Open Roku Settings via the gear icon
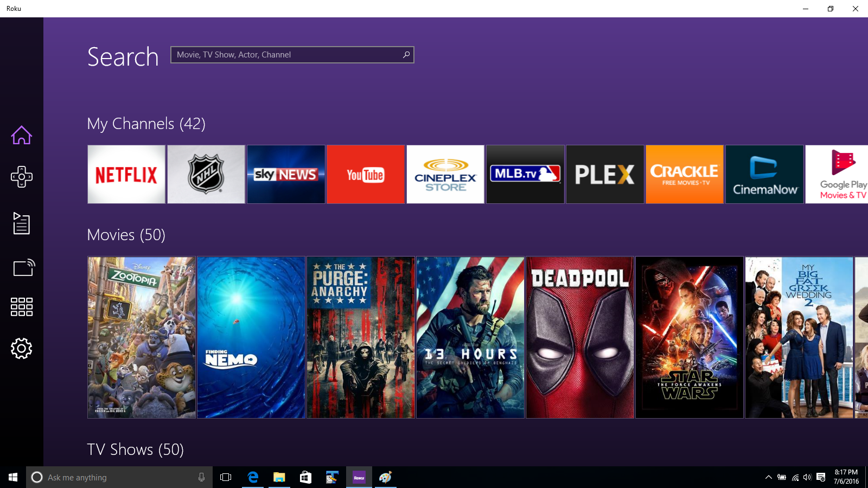Image resolution: width=868 pixels, height=488 pixels. (21, 348)
